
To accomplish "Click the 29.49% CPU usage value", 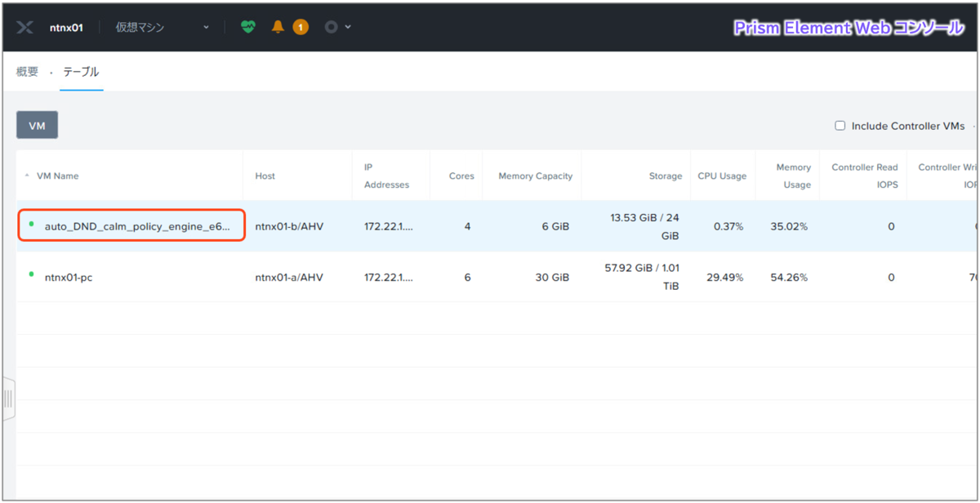I will point(725,277).
